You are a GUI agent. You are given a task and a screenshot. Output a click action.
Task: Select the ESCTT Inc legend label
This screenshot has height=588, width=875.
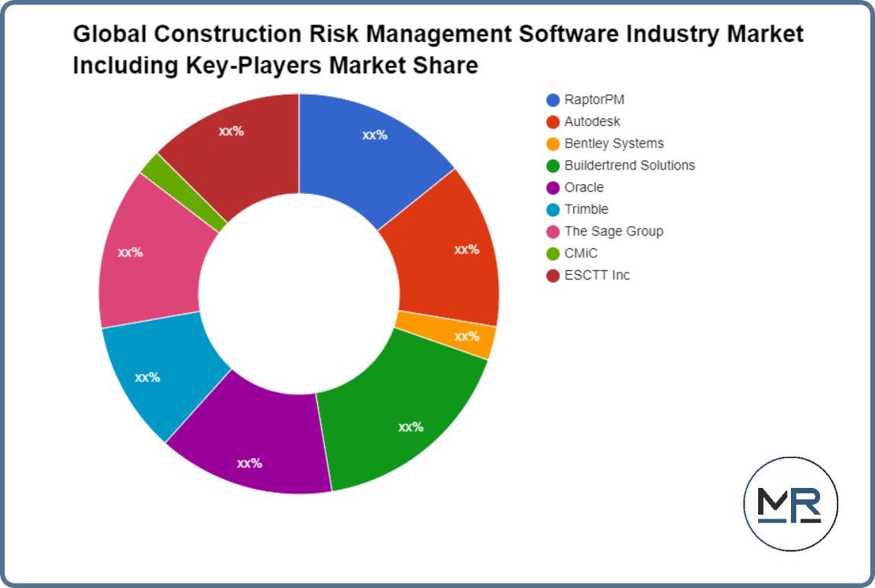tap(597, 275)
